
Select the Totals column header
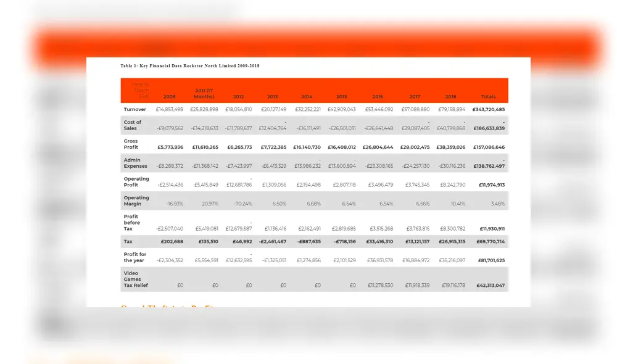coord(488,97)
